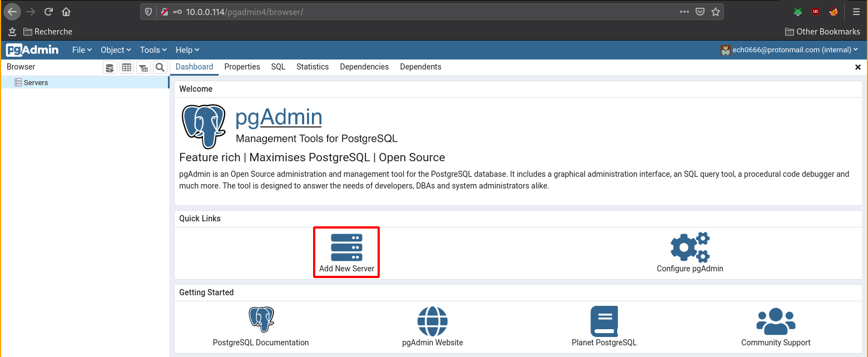The width and height of the screenshot is (868, 357).
Task: Click the uBlock Origin extension icon
Action: (x=816, y=12)
